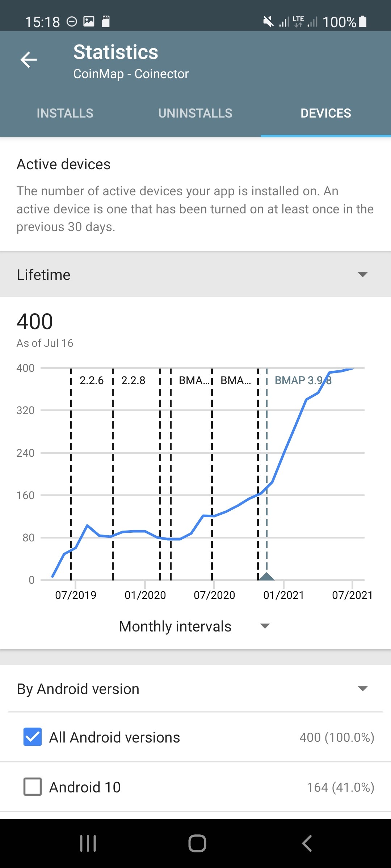Open the Lifetime time range dropdown
The height and width of the screenshot is (868, 391).
click(x=195, y=275)
